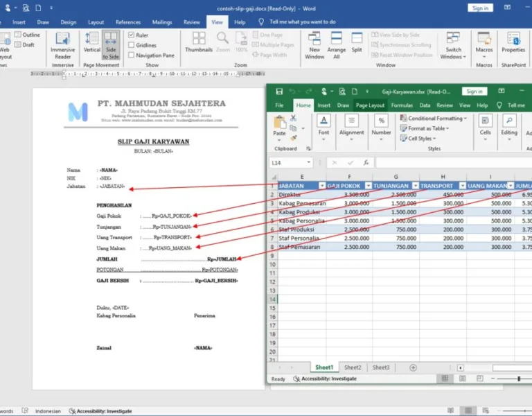The height and width of the screenshot is (416, 532).
Task: Open GAJI POKOK column filter dropdown
Action: coord(369,186)
